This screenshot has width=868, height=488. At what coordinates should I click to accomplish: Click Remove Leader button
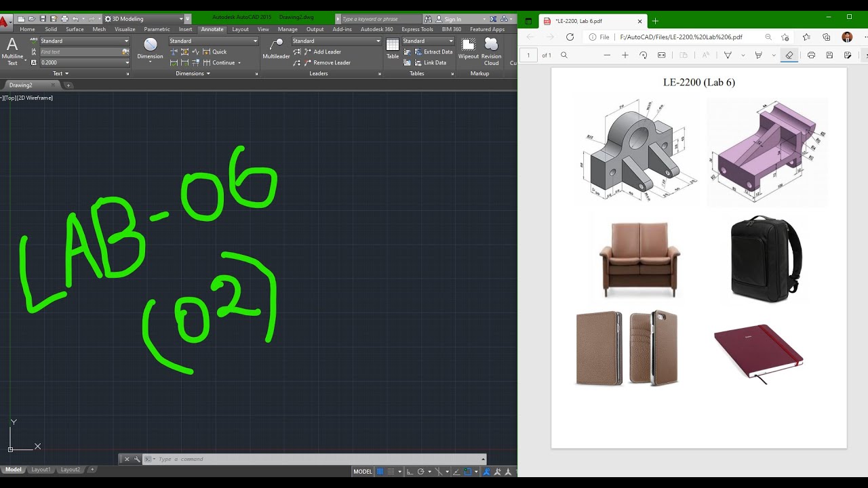[326, 62]
